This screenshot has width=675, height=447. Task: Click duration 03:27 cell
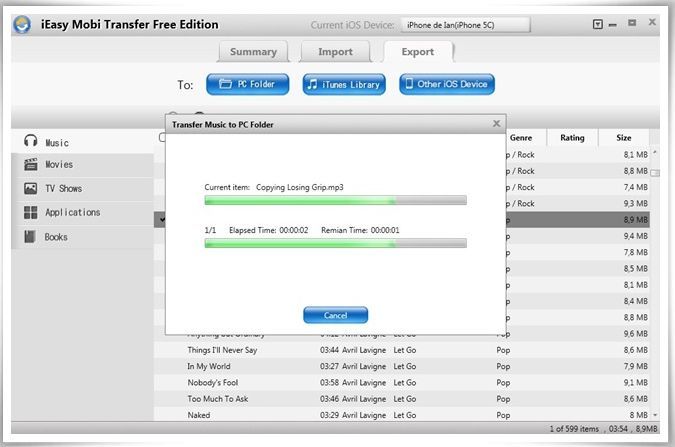pyautogui.click(x=329, y=366)
